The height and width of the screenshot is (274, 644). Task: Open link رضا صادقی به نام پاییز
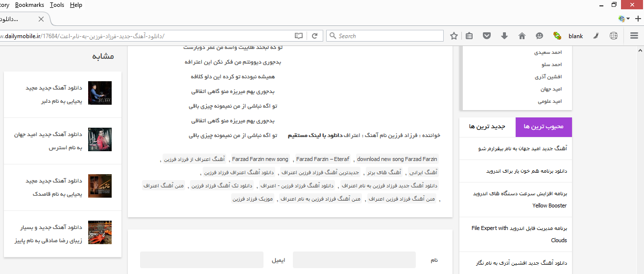coord(48,234)
